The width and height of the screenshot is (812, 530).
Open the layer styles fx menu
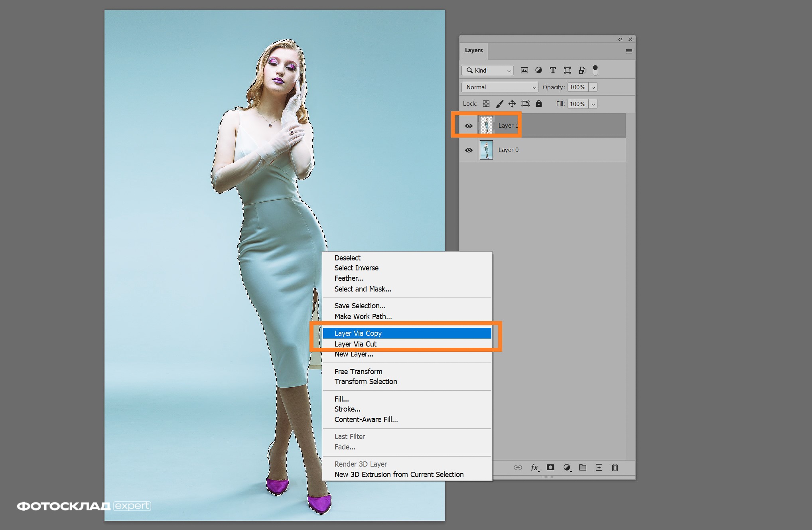(534, 467)
